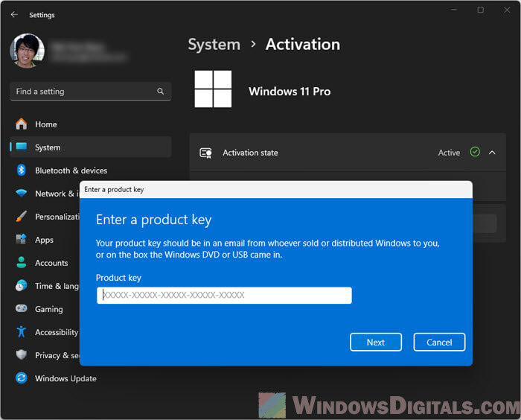Select the System sidebar item

tap(90, 147)
